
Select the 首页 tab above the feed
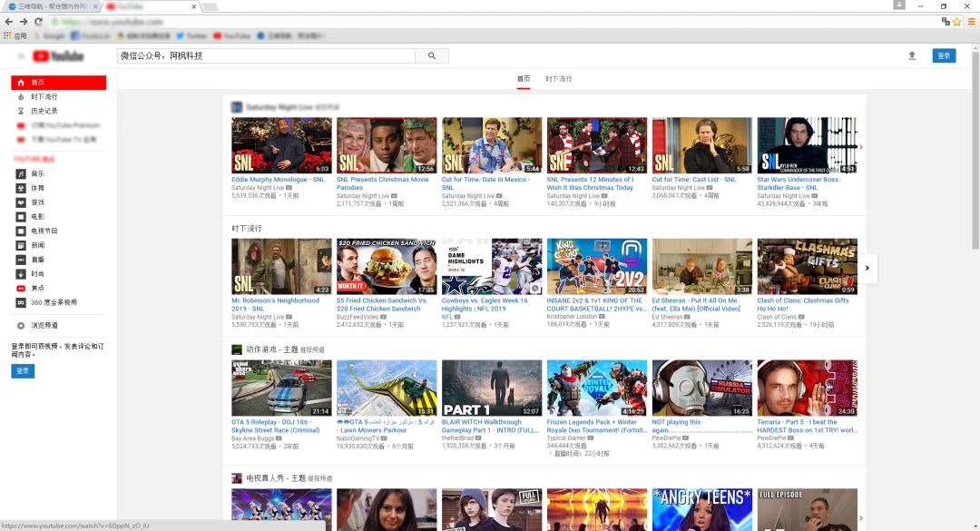[x=524, y=79]
